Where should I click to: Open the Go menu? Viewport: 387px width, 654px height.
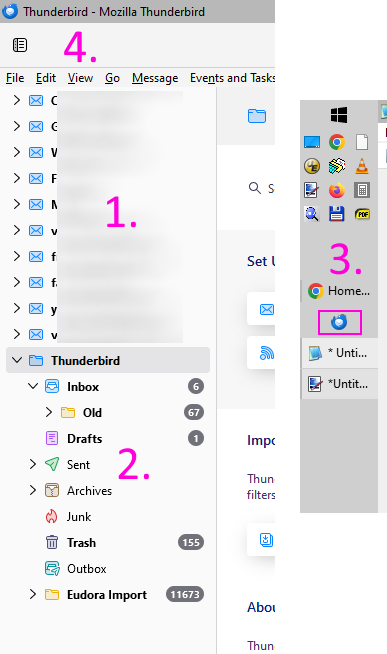coord(112,78)
